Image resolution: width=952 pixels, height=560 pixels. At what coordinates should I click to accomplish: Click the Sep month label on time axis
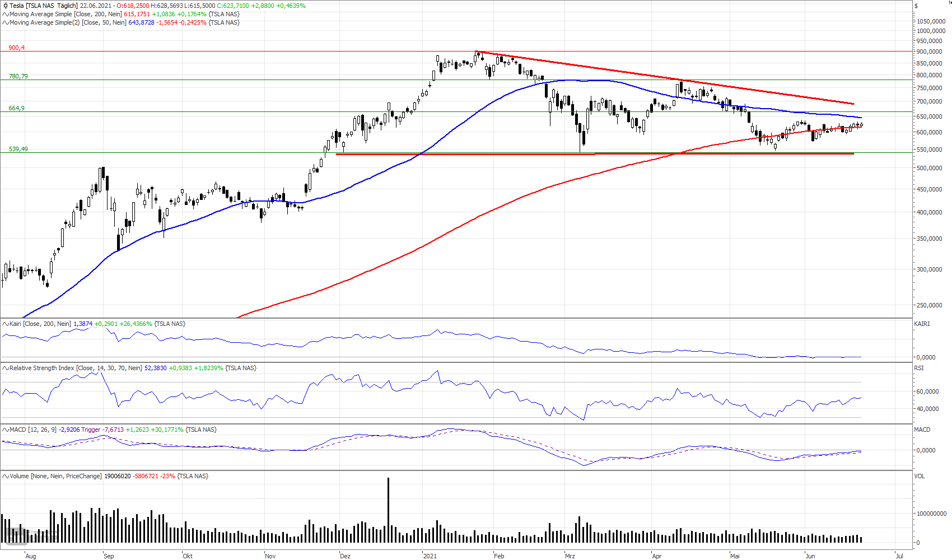pos(109,556)
